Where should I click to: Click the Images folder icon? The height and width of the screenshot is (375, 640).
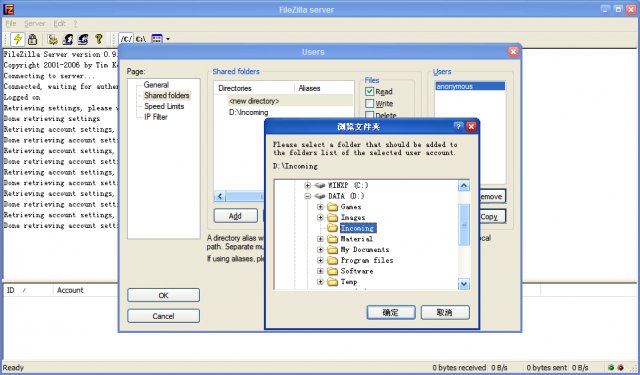click(x=333, y=217)
